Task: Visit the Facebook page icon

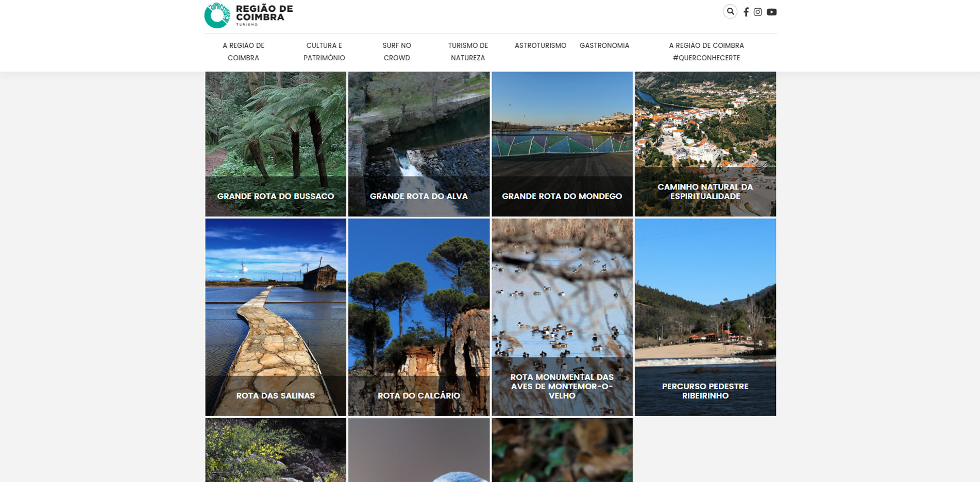Action: point(746,12)
